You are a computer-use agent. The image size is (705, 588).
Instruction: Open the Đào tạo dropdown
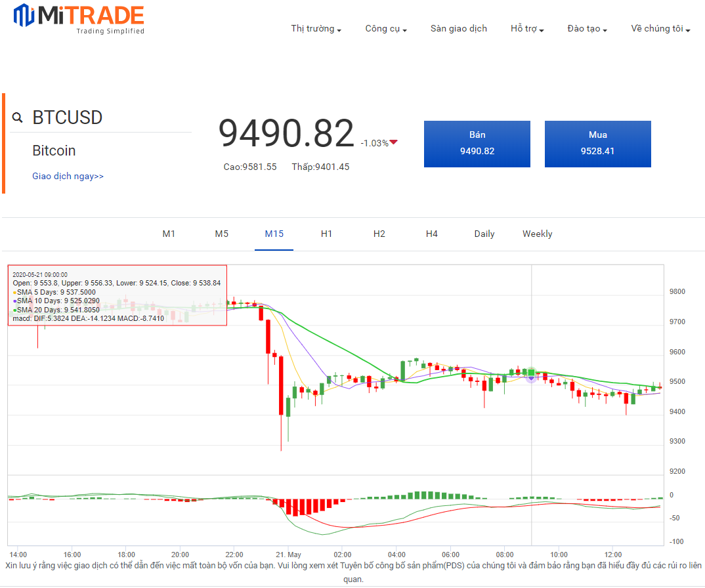click(587, 29)
